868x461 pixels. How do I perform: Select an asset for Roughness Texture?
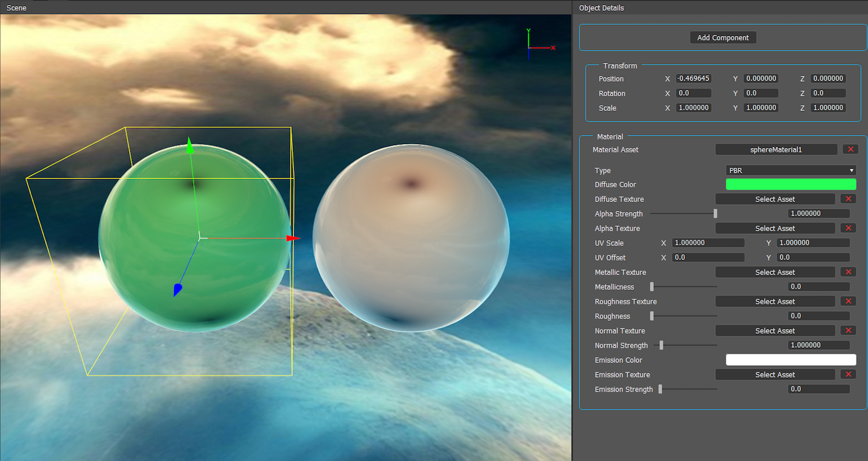(x=775, y=301)
